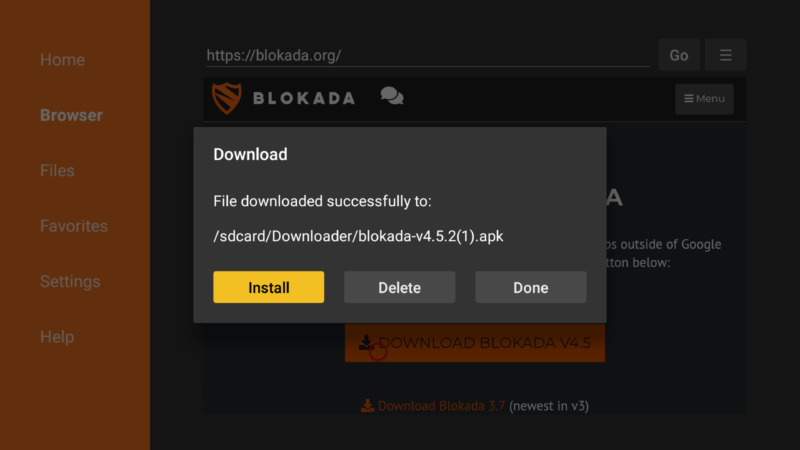Open Files in the sidebar
This screenshot has height=450, width=800.
[x=57, y=170]
